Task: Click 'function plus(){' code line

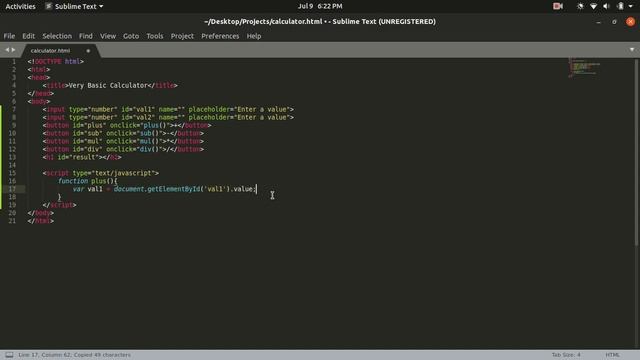Action: [87, 181]
